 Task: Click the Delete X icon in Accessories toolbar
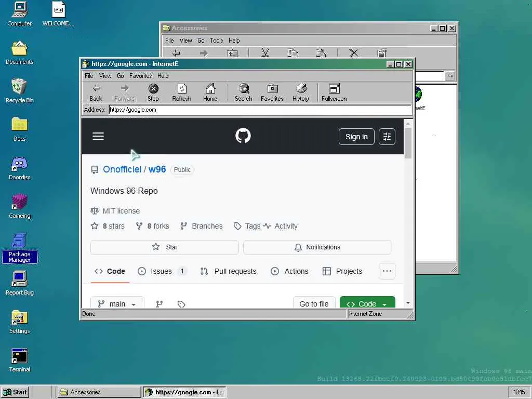pyautogui.click(x=353, y=53)
